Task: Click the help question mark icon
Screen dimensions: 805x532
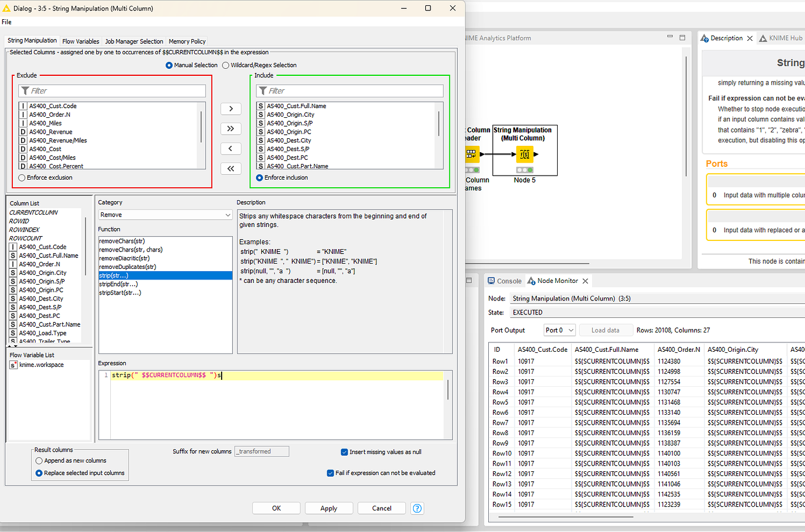Action: pyautogui.click(x=417, y=508)
